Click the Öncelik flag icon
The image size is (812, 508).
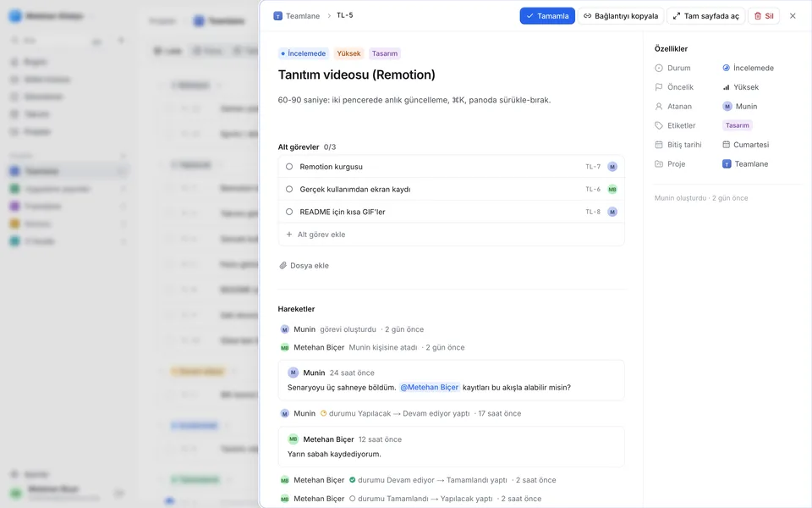pyautogui.click(x=659, y=87)
